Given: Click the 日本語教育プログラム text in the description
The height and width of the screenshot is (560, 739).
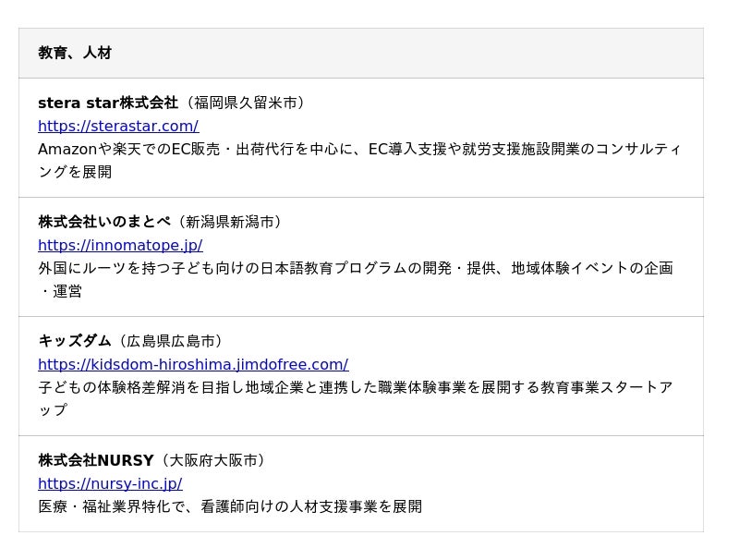Looking at the screenshot, I should tap(326, 268).
